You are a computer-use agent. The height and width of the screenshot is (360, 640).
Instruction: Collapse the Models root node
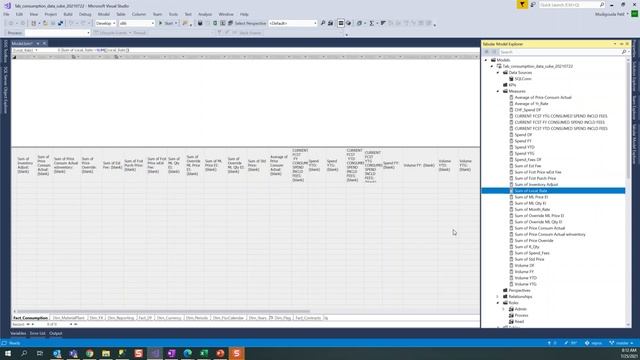coord(486,60)
